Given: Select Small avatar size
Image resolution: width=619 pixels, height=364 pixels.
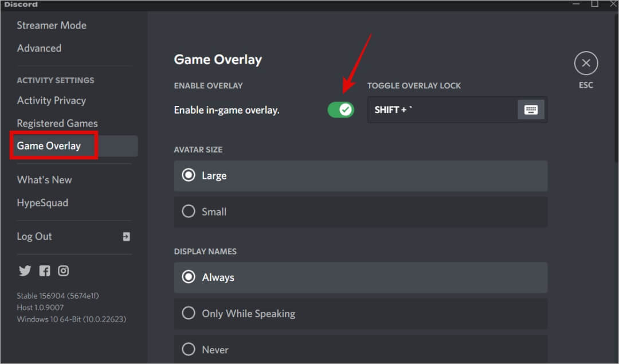Looking at the screenshot, I should point(361,212).
